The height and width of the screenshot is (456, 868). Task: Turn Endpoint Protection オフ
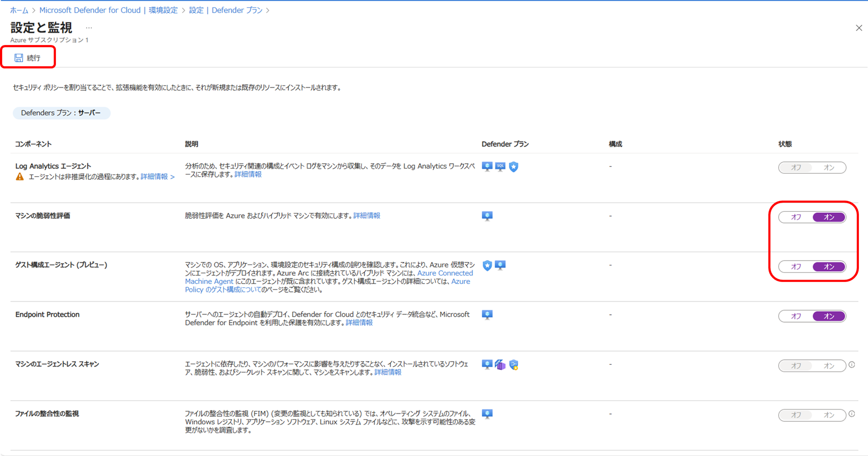[796, 316]
